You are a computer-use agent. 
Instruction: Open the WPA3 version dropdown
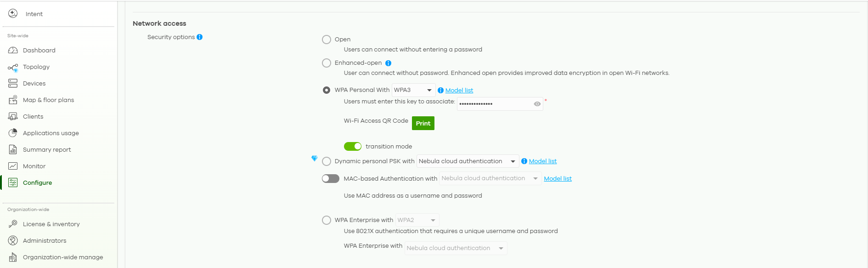click(413, 90)
